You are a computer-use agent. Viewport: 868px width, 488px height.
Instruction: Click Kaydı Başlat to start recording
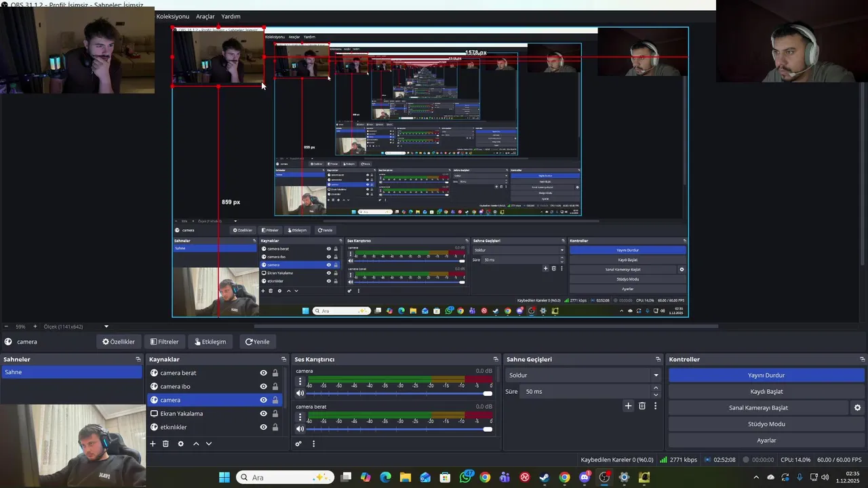pos(766,391)
